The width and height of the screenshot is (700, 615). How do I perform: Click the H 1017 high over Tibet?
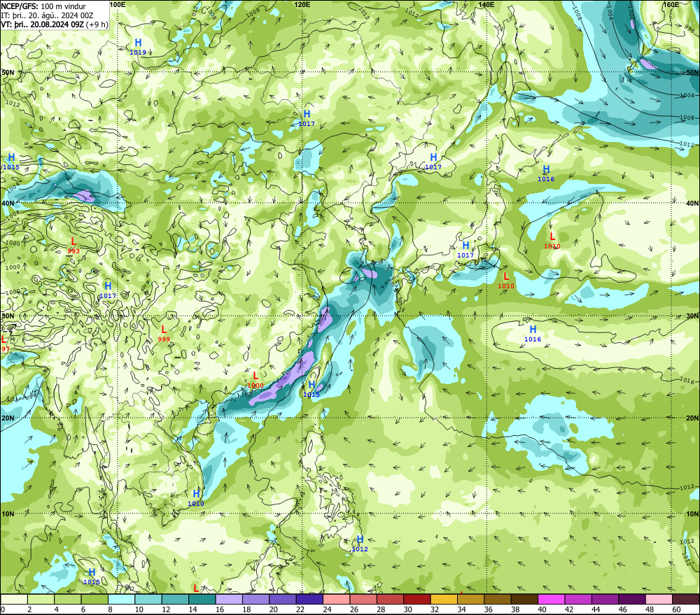108,290
